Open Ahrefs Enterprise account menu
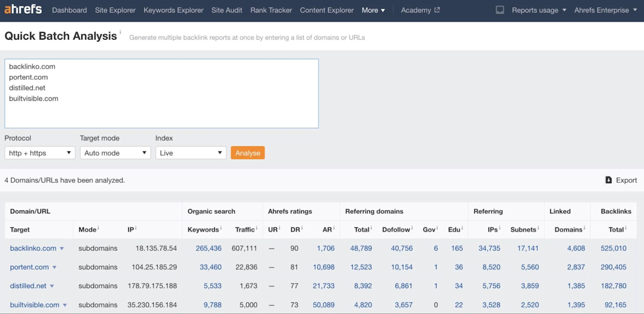The height and width of the screenshot is (314, 644). point(606,10)
